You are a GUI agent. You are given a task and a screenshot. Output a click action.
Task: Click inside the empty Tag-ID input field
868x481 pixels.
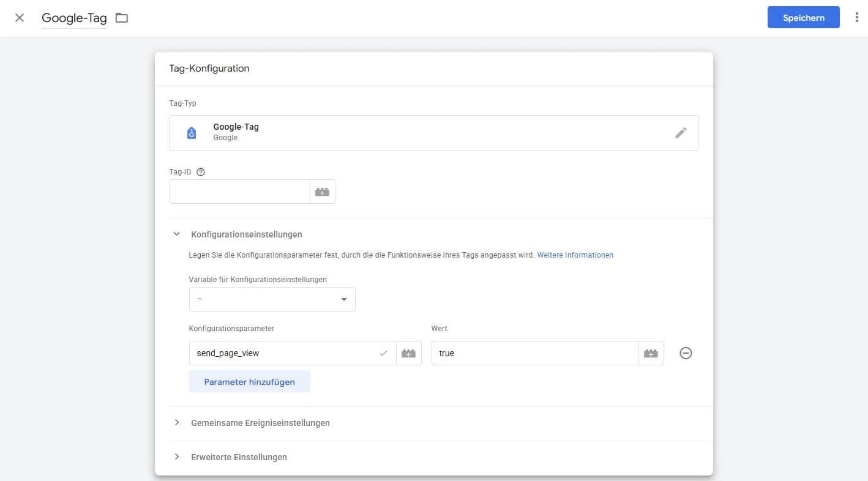click(239, 191)
